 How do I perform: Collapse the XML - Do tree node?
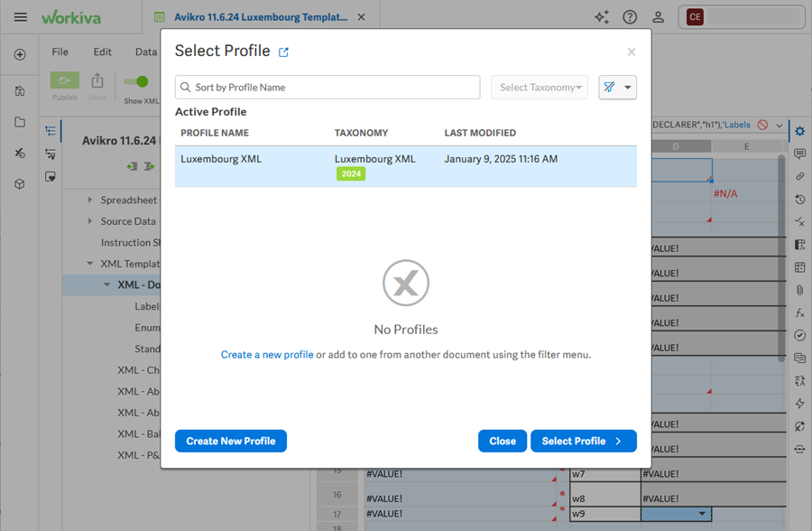tap(107, 284)
